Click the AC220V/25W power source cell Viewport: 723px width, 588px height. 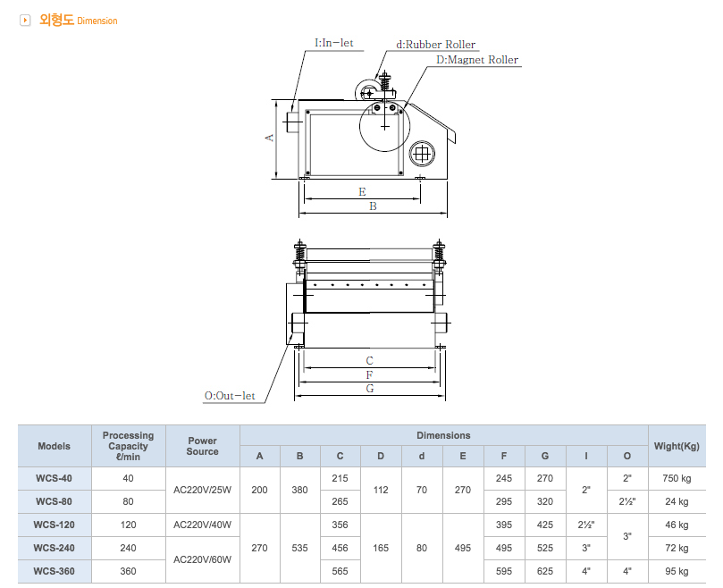click(202, 491)
